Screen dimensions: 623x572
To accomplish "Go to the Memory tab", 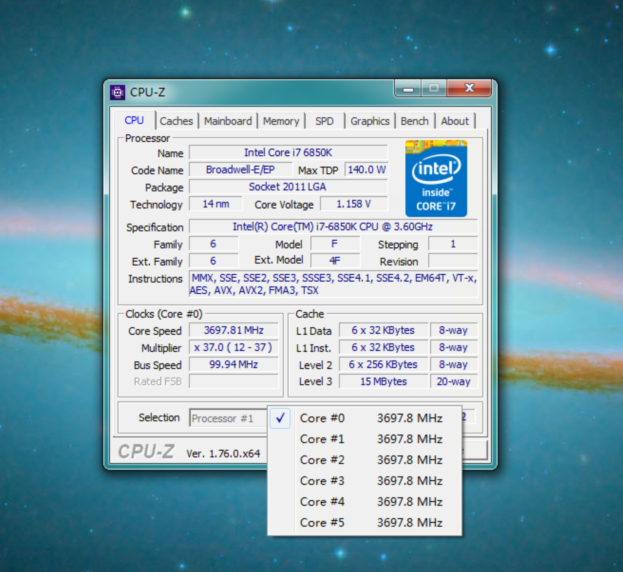I will (281, 121).
